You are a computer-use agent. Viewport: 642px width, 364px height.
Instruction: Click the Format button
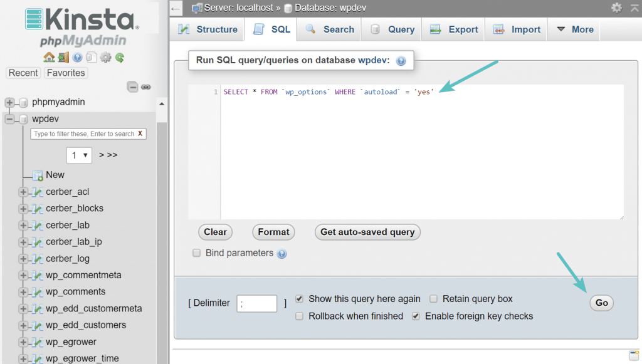(x=273, y=232)
